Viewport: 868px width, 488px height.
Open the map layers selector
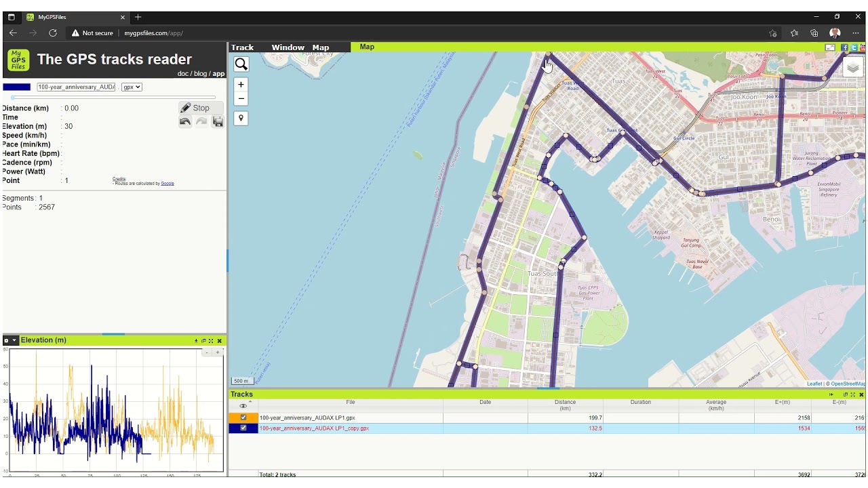(852, 67)
